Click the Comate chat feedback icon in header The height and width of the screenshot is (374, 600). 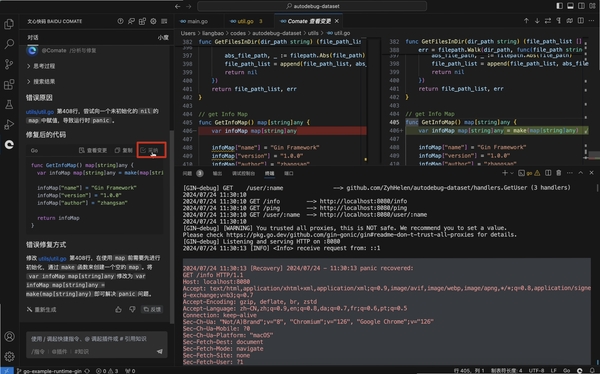point(131,21)
